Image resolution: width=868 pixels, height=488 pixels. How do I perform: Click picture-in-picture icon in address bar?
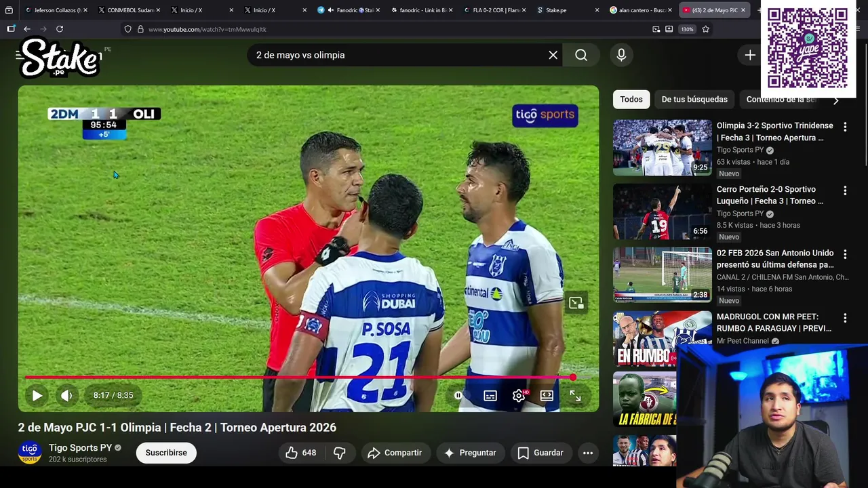point(656,29)
